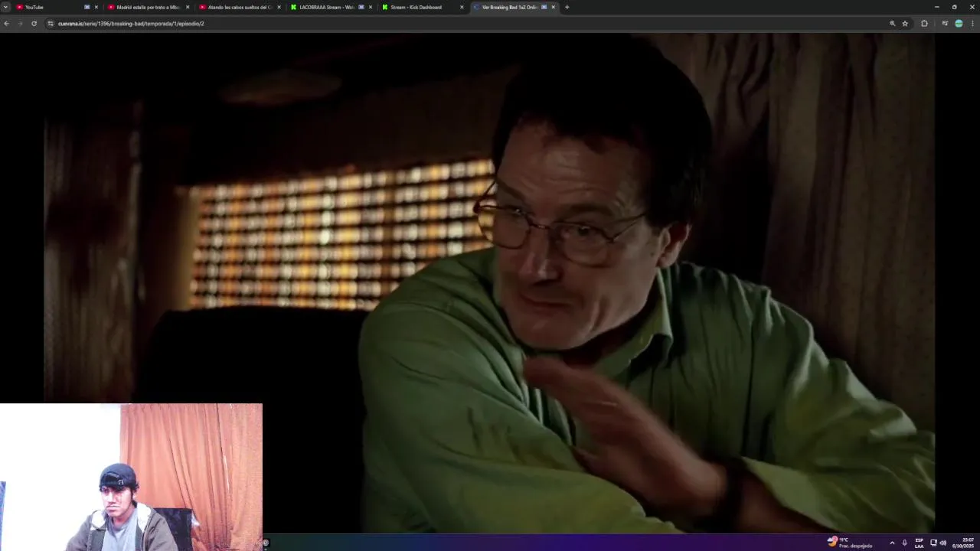Restore down the browser window

point(954,7)
